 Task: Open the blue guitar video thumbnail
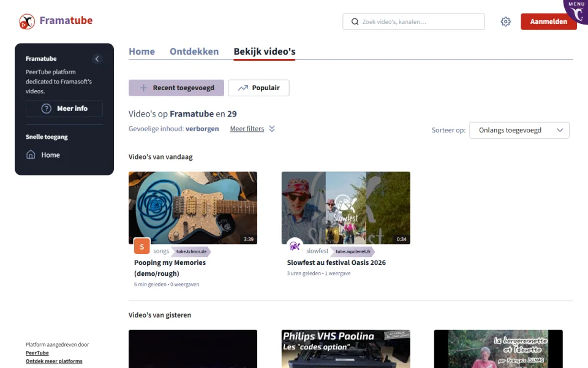193,208
